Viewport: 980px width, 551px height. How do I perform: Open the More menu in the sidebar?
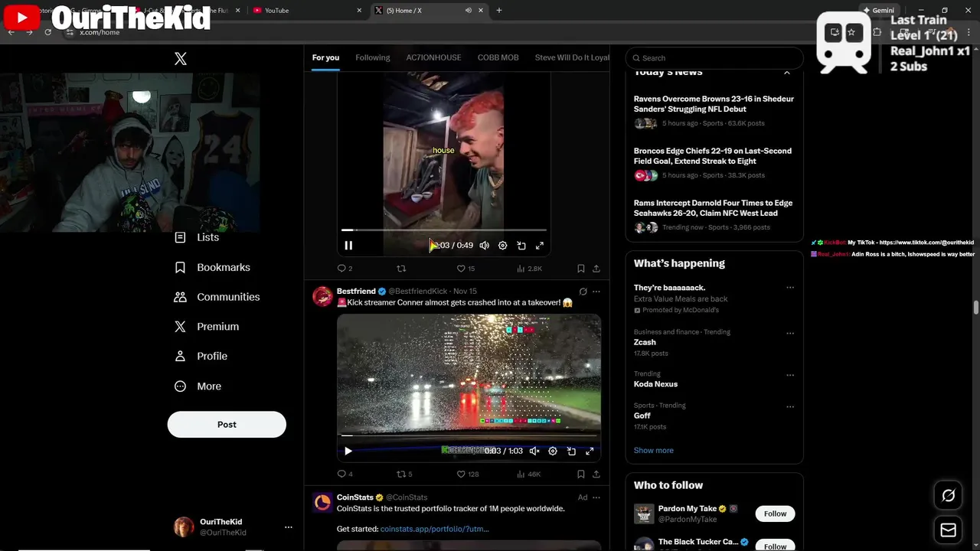tap(198, 386)
